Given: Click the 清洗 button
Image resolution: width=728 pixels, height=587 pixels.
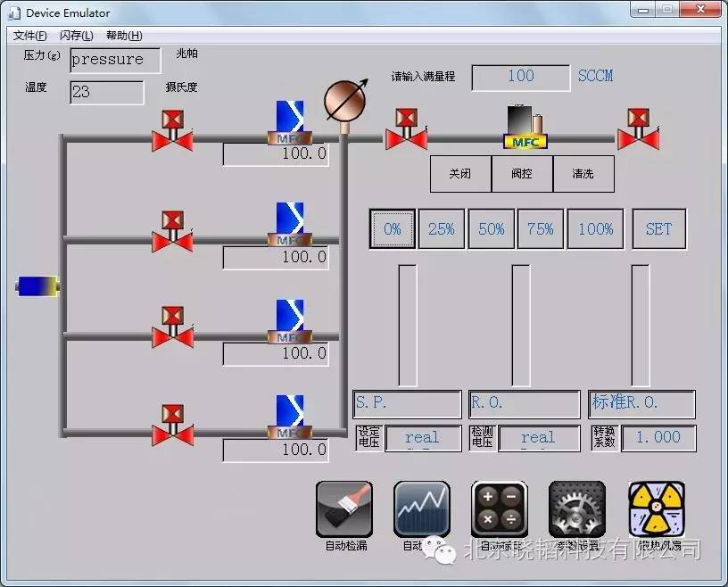Looking at the screenshot, I should click(583, 174).
